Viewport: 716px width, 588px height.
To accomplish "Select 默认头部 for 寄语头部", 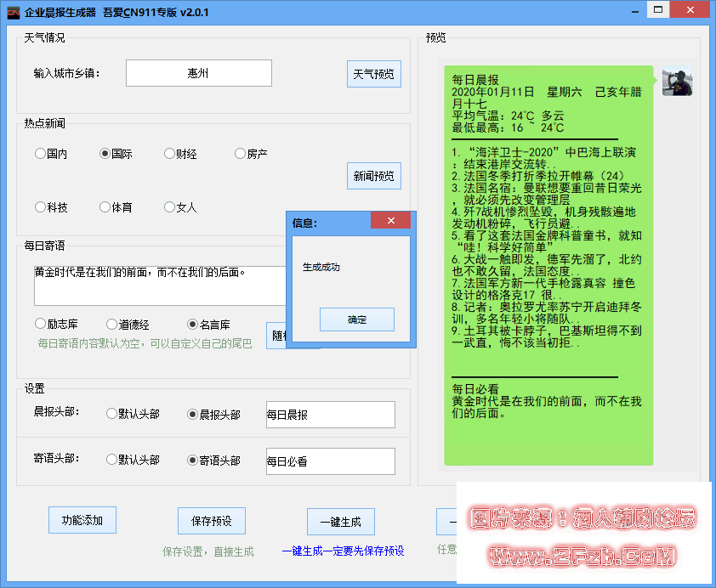I will click(112, 460).
